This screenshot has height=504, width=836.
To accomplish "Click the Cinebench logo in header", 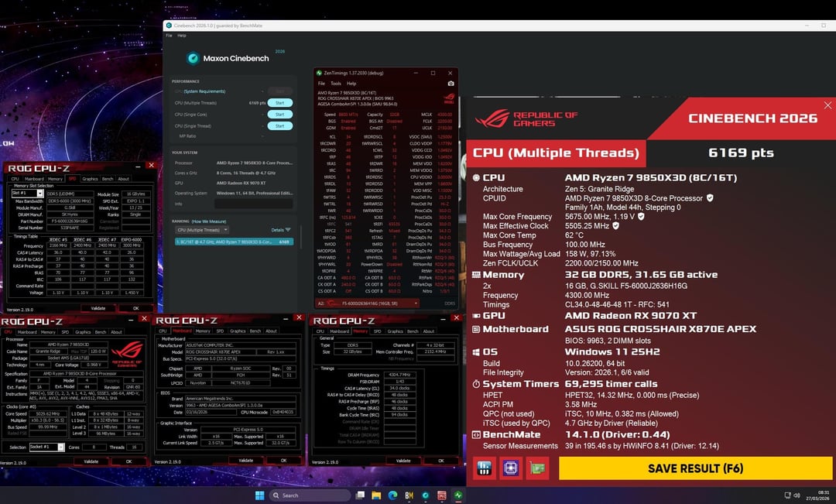I will 193,58.
